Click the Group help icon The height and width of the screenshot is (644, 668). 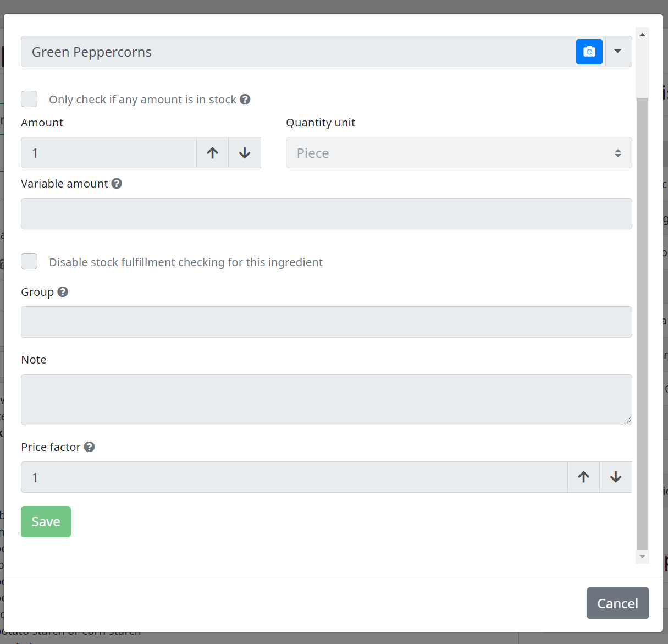62,291
